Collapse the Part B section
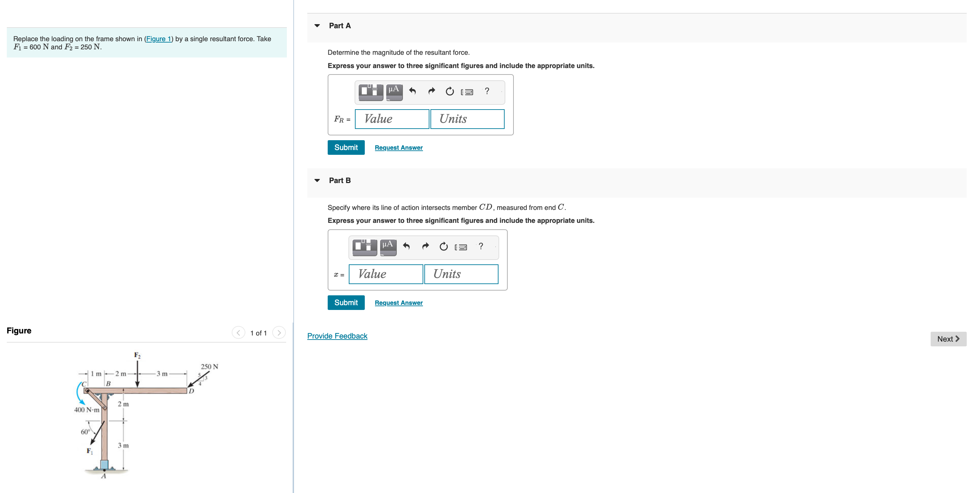The height and width of the screenshot is (493, 980). point(317,181)
